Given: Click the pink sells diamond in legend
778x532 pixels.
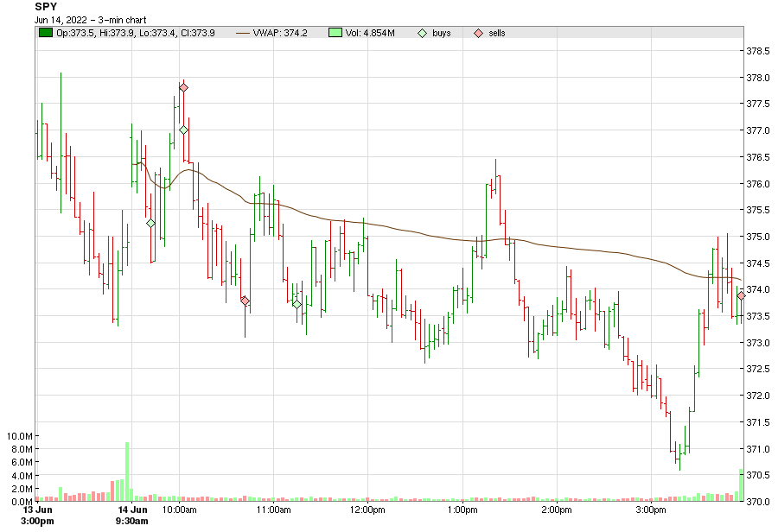Looking at the screenshot, I should tap(478, 33).
